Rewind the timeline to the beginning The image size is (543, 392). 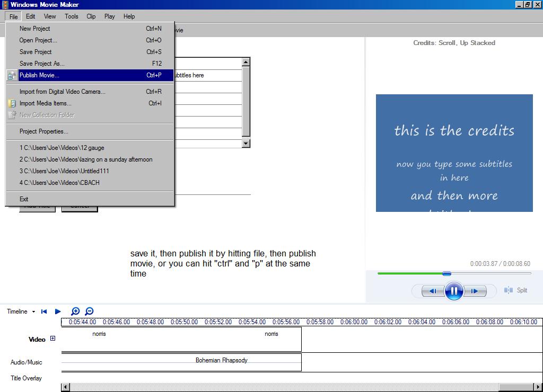[43, 311]
